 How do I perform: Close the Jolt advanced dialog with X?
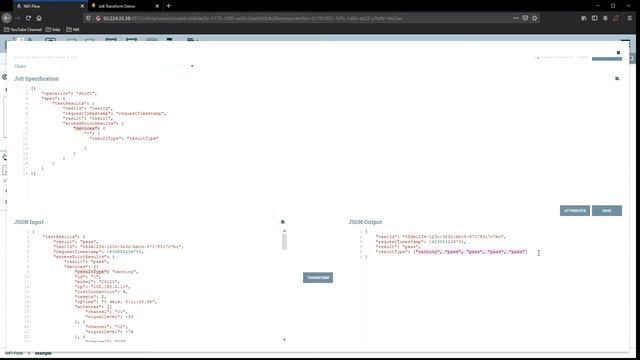[618, 53]
